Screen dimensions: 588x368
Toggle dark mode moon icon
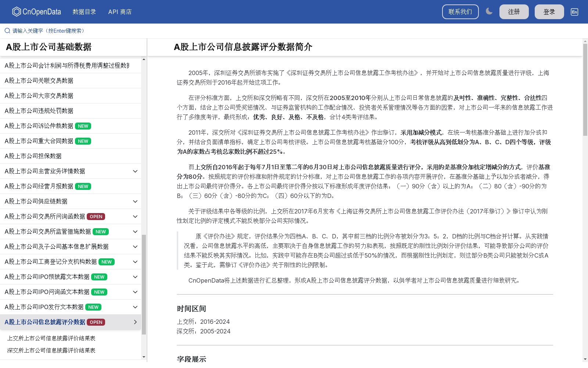point(489,11)
